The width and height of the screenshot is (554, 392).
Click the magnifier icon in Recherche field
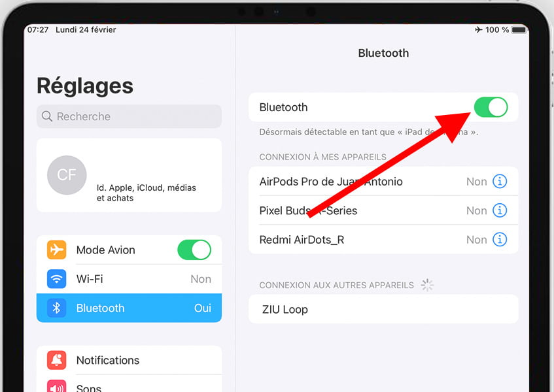click(47, 116)
